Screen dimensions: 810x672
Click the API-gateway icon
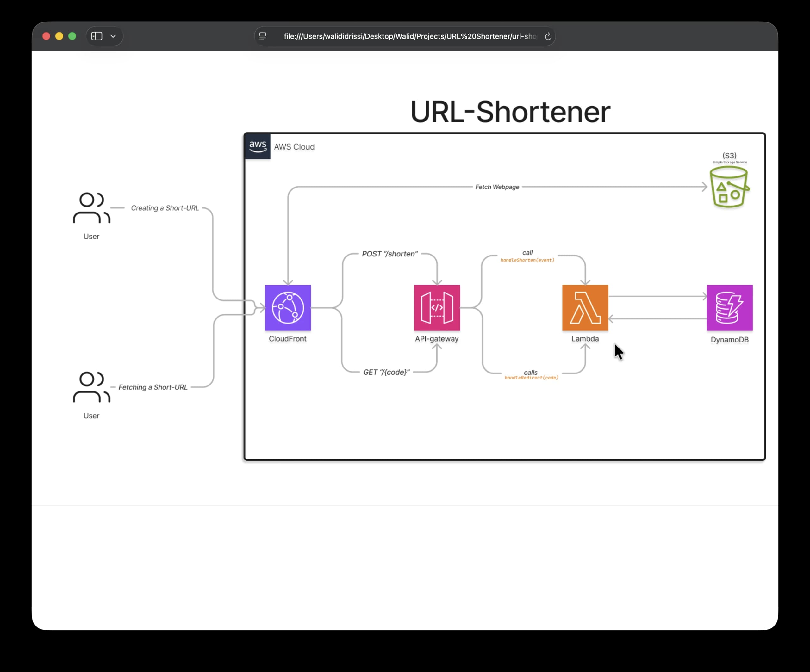pyautogui.click(x=437, y=308)
